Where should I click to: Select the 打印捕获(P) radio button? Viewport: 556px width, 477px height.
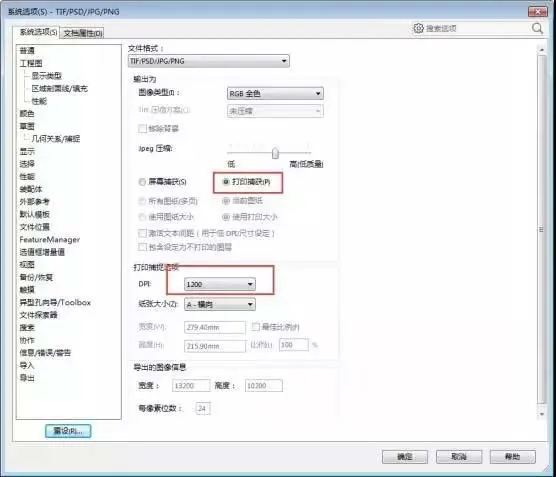[x=226, y=182]
